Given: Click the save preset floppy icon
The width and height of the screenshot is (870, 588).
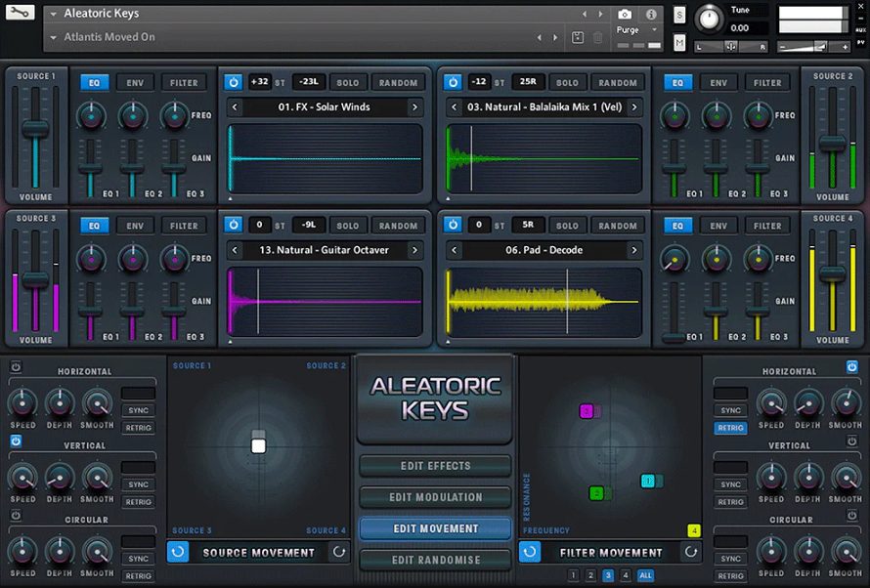Looking at the screenshot, I should click(578, 38).
